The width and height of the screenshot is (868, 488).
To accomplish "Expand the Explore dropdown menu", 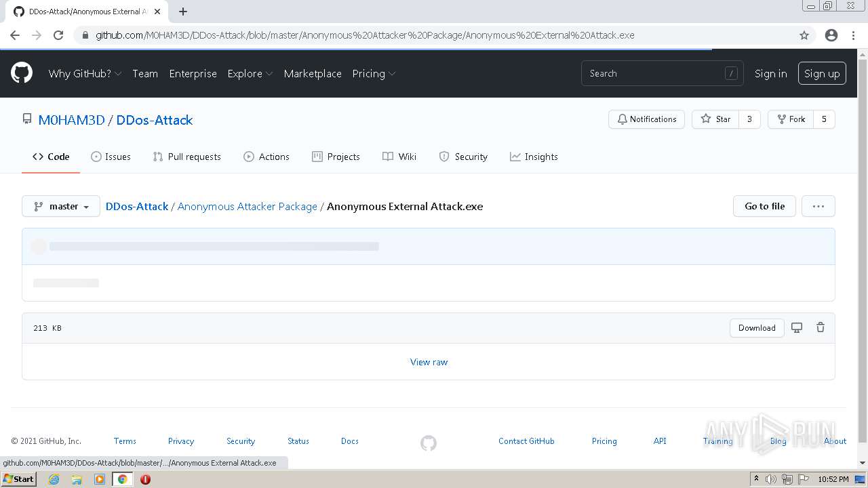I will click(x=250, y=73).
